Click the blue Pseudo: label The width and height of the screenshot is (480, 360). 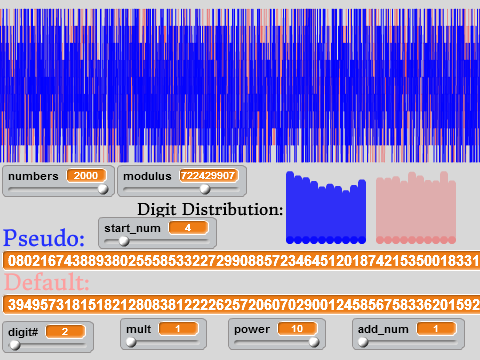tap(44, 238)
